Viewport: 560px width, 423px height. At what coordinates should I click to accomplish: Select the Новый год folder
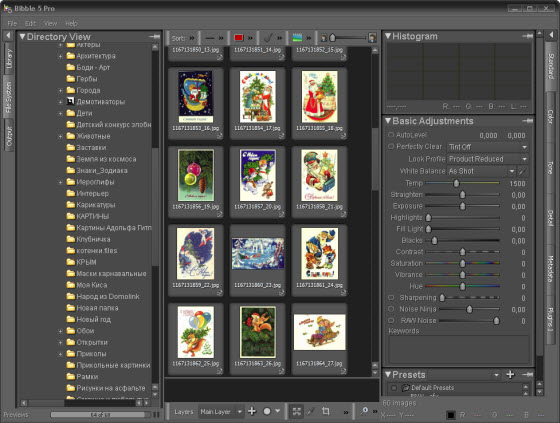[93, 319]
